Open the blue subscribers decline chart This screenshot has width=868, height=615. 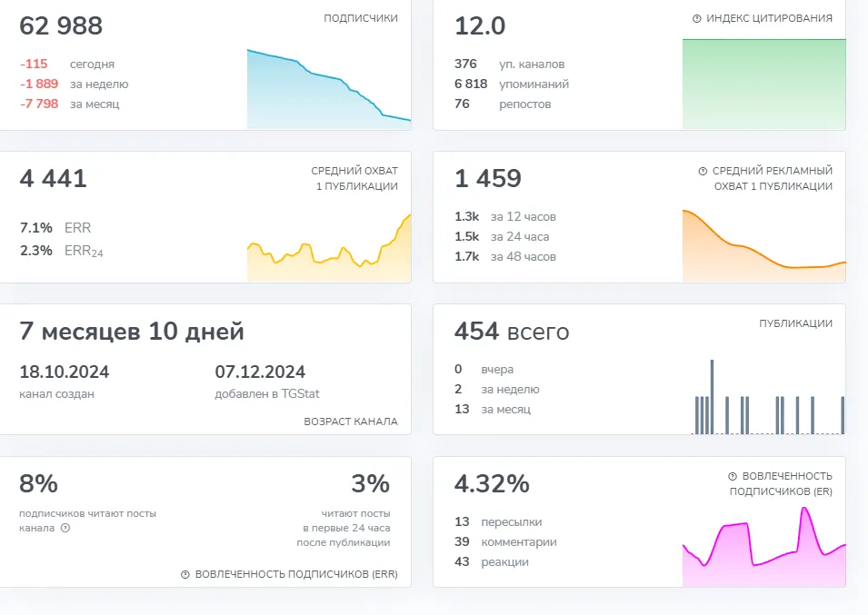pyautogui.click(x=329, y=89)
